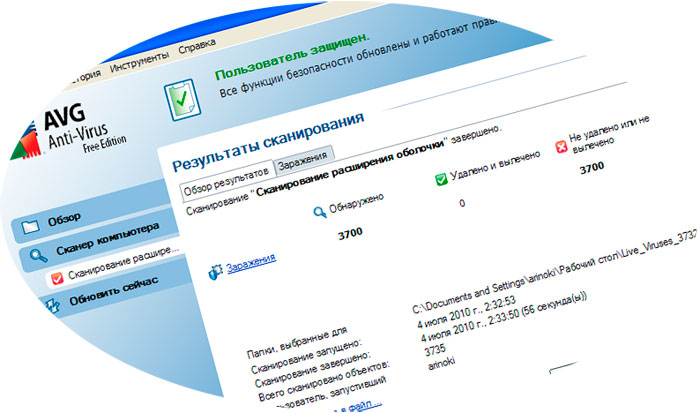Click the Пользователь защищен status text

click(x=292, y=56)
